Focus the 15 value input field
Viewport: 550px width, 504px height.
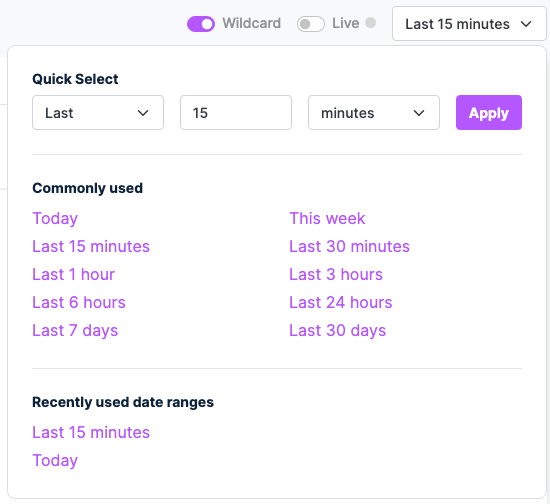coord(236,113)
